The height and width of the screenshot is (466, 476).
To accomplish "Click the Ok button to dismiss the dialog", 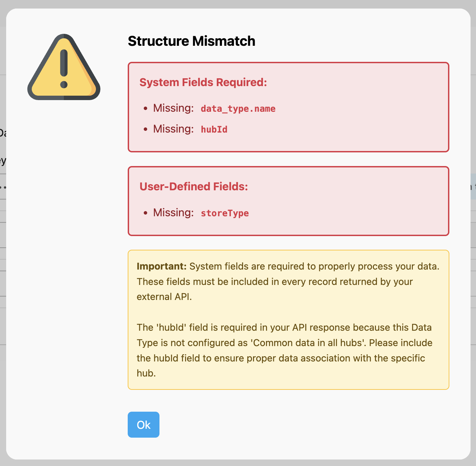I will click(x=143, y=425).
